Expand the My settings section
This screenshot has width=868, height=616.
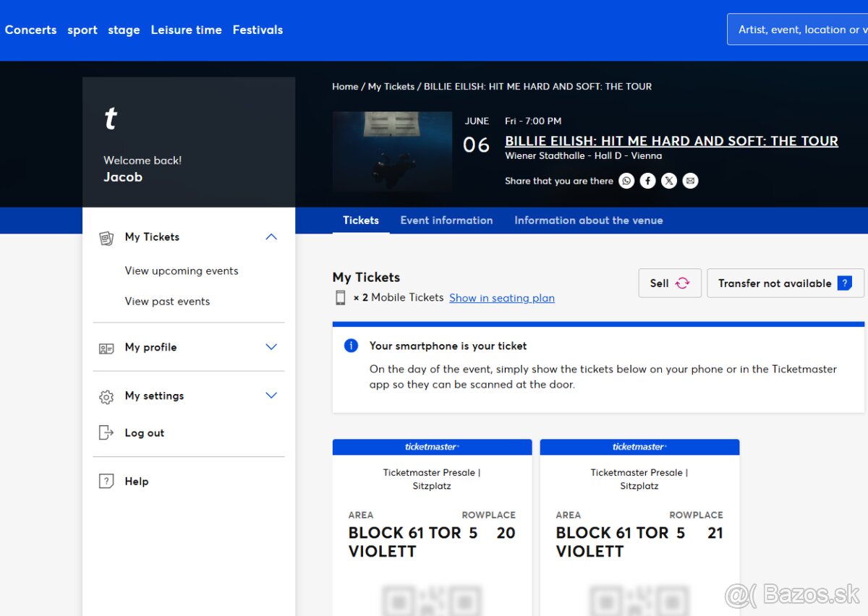click(x=271, y=395)
